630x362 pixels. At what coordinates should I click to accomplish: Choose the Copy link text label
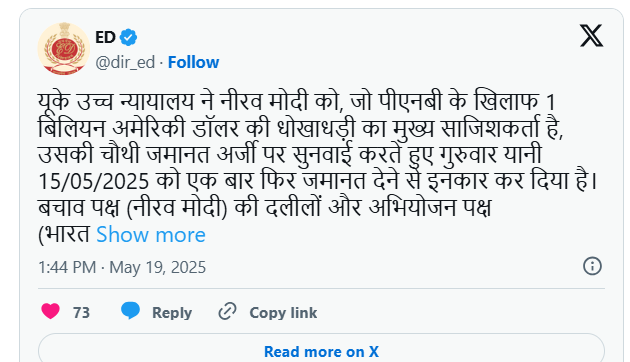point(283,313)
